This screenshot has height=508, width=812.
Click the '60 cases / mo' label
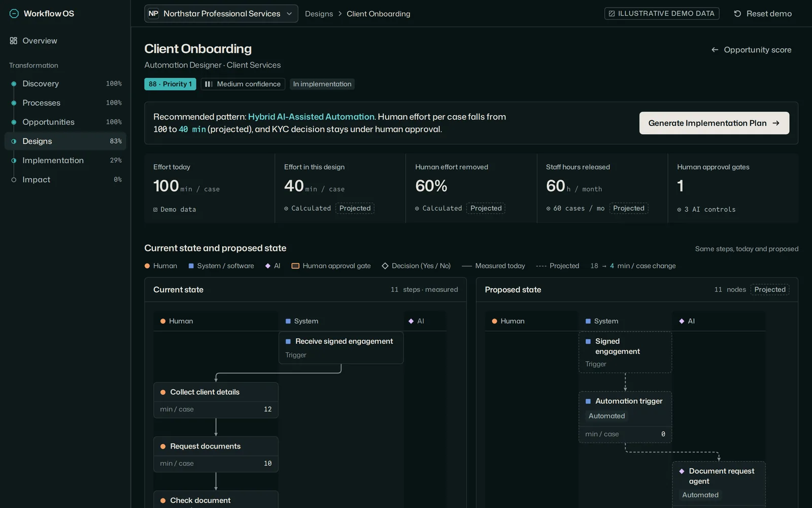(x=579, y=208)
